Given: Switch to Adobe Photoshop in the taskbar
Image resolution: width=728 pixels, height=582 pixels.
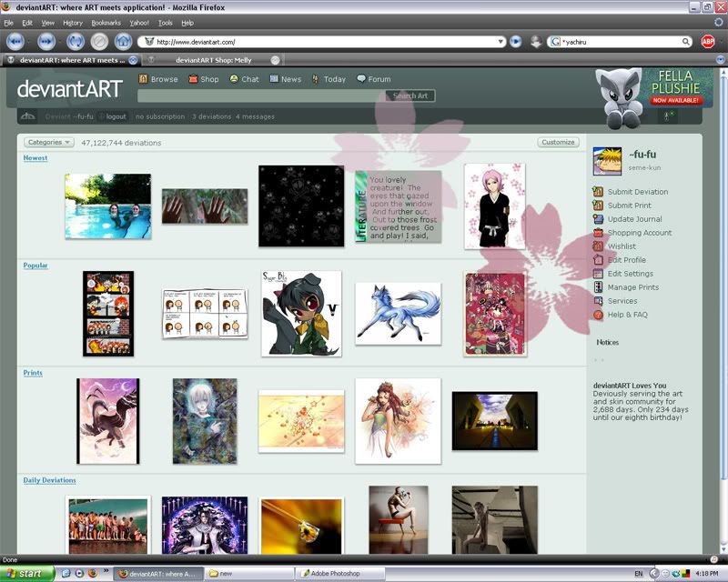Looking at the screenshot, I should (x=339, y=574).
